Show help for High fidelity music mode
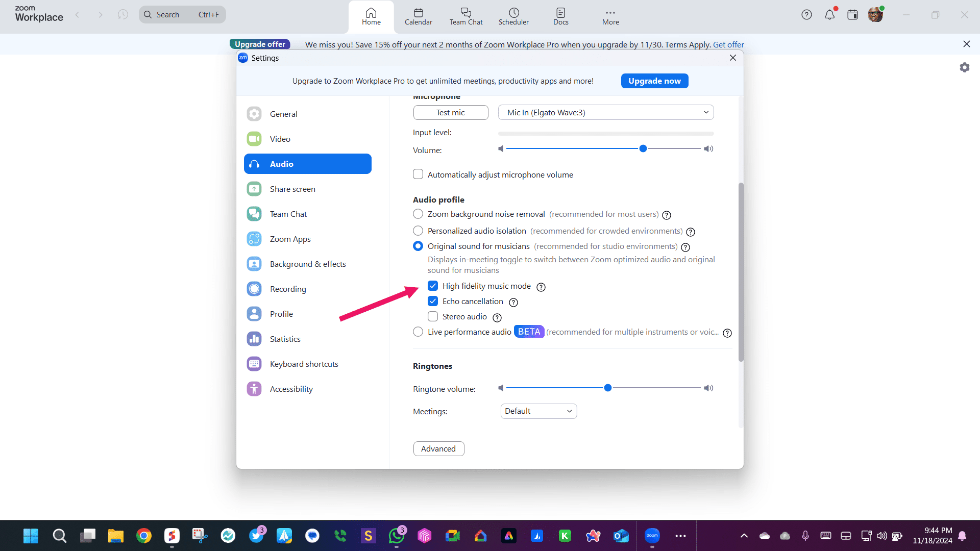The width and height of the screenshot is (980, 551). [x=541, y=287]
